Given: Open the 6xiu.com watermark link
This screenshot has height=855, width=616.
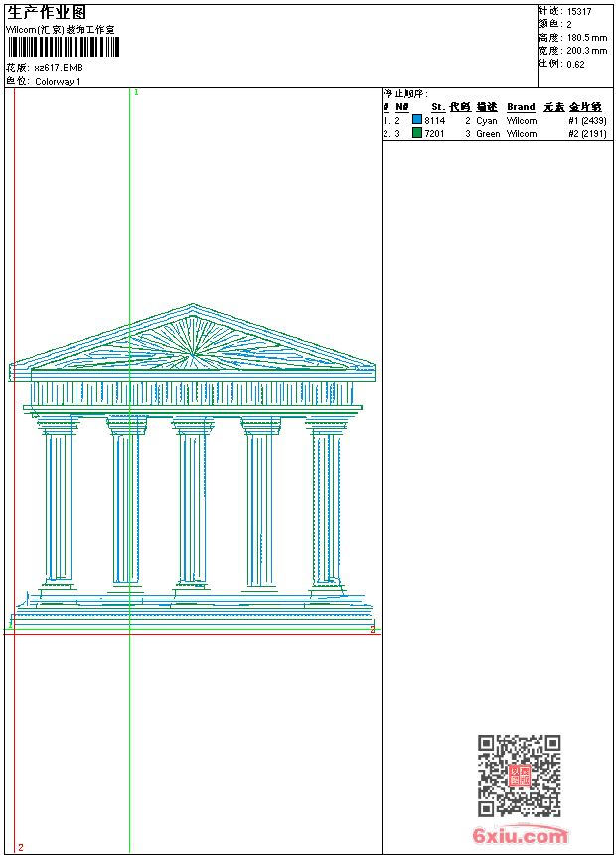Looking at the screenshot, I should click(520, 836).
